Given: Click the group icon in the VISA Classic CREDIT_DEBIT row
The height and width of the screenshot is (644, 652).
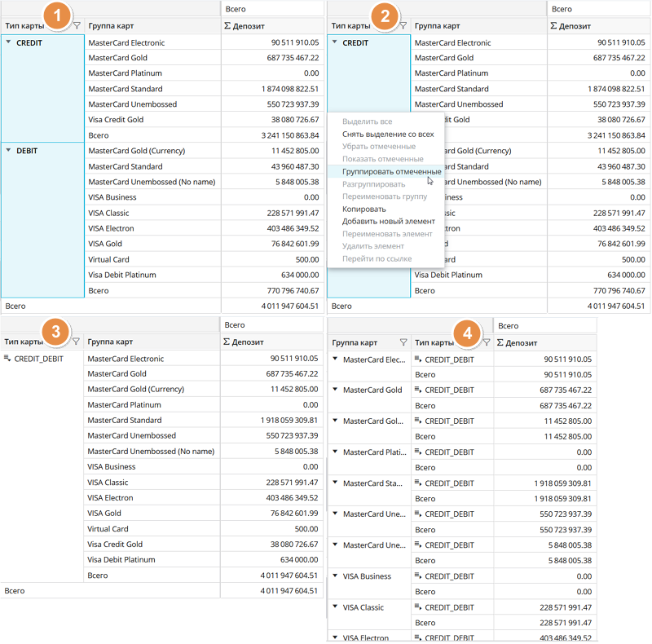Looking at the screenshot, I should 418,607.
